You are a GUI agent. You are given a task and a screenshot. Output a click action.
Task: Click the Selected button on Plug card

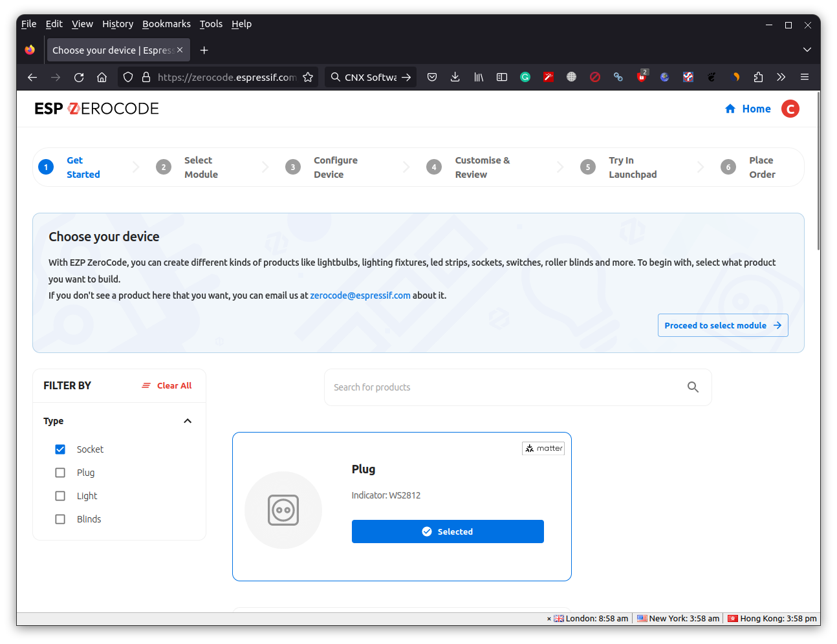click(x=448, y=531)
